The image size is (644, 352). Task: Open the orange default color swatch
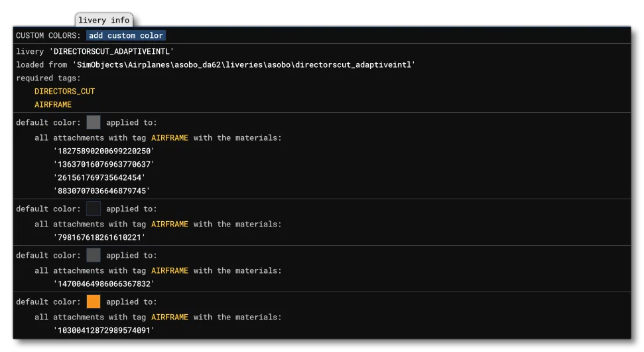click(94, 302)
